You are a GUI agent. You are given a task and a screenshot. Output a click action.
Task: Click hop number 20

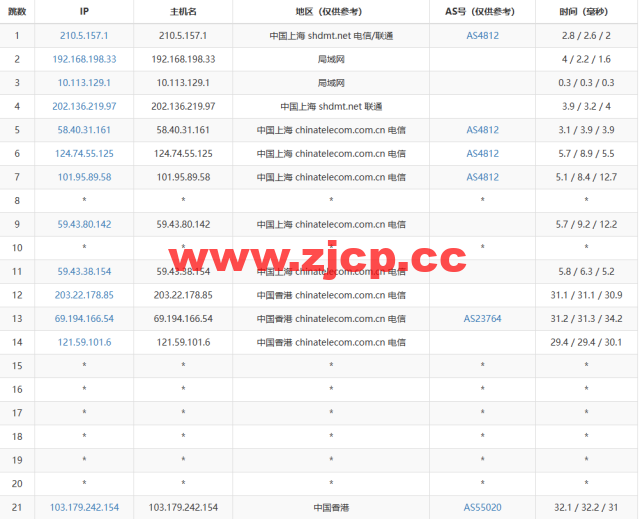17,484
